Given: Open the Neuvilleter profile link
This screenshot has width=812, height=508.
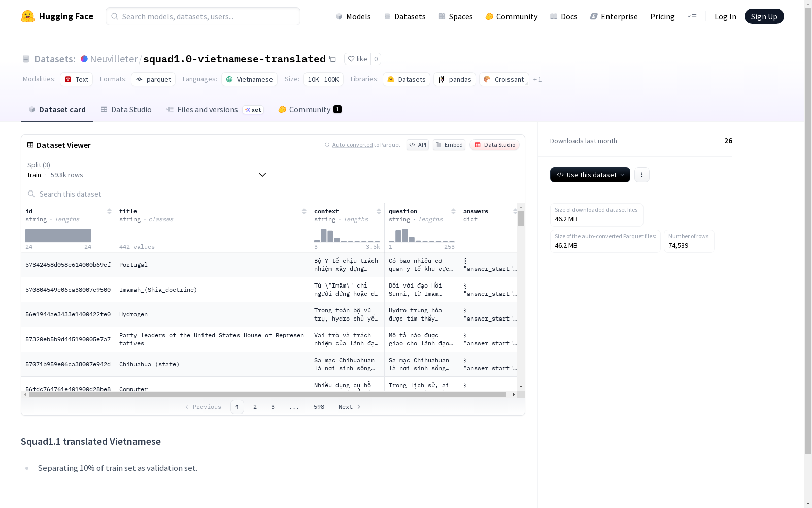Looking at the screenshot, I should point(114,59).
